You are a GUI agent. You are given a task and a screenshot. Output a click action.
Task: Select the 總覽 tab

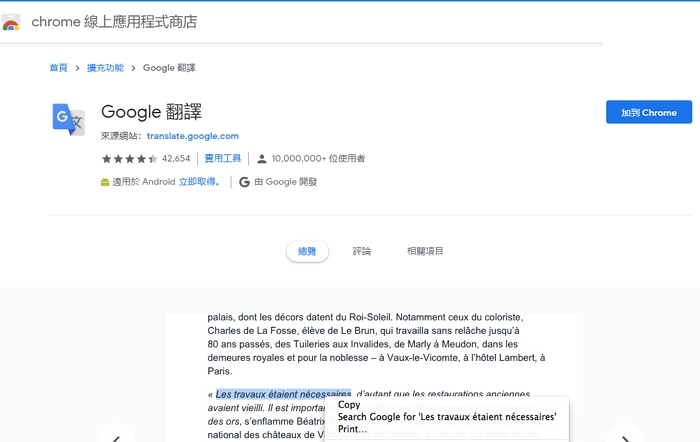click(307, 251)
